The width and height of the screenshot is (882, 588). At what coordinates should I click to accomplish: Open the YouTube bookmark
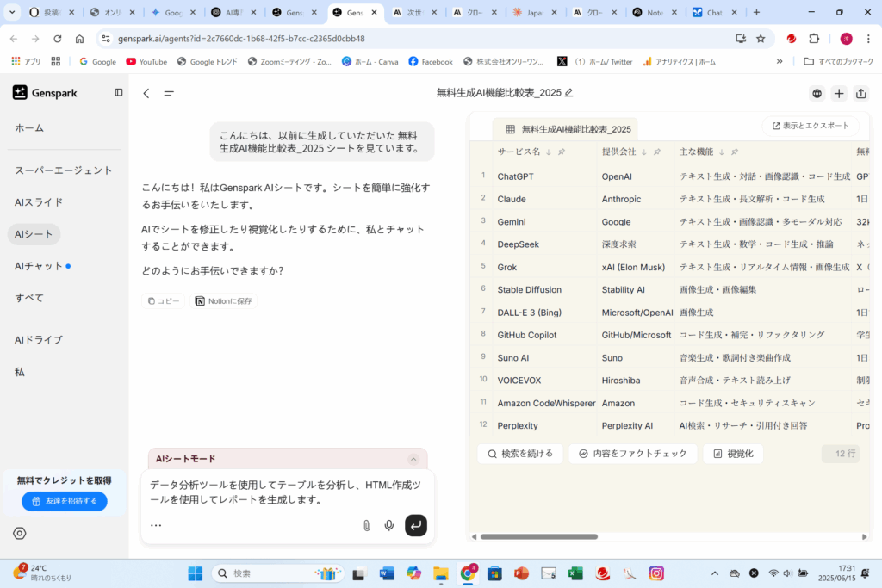click(x=146, y=62)
